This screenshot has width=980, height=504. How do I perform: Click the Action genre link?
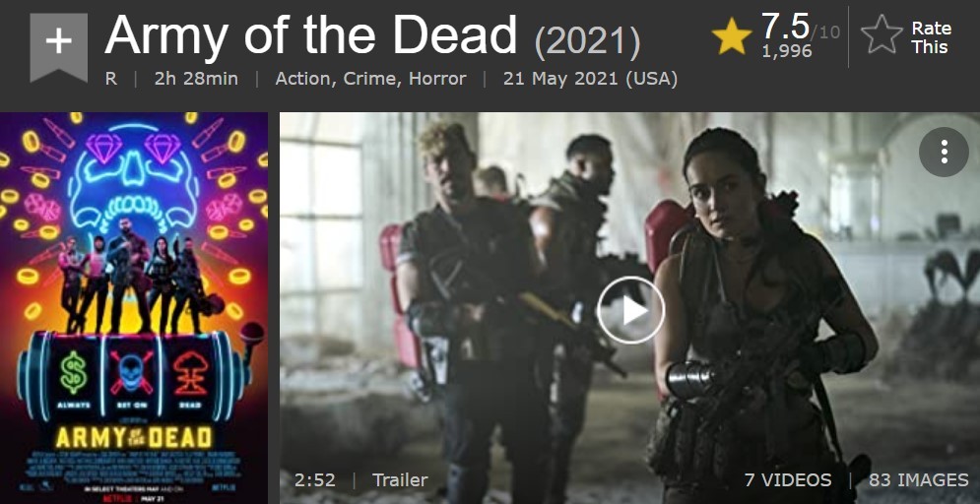[301, 80]
